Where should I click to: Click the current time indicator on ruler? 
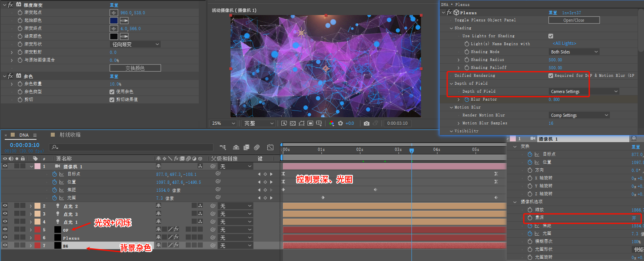411,151
